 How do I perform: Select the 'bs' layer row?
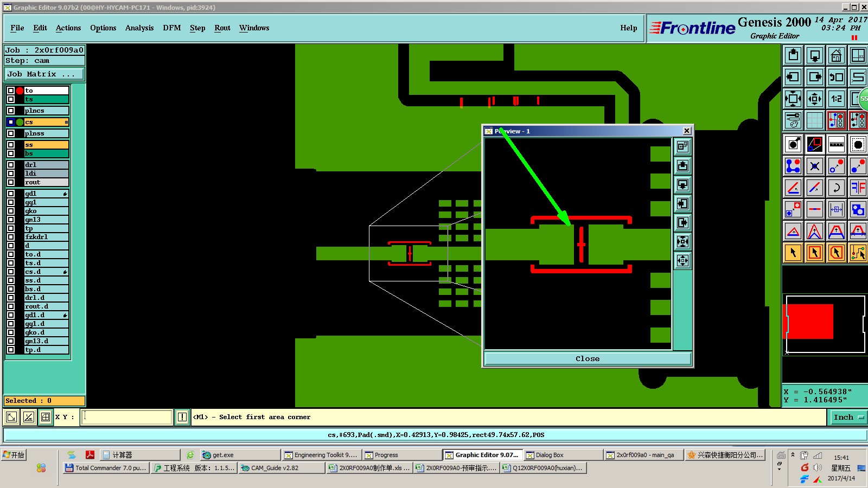click(46, 153)
